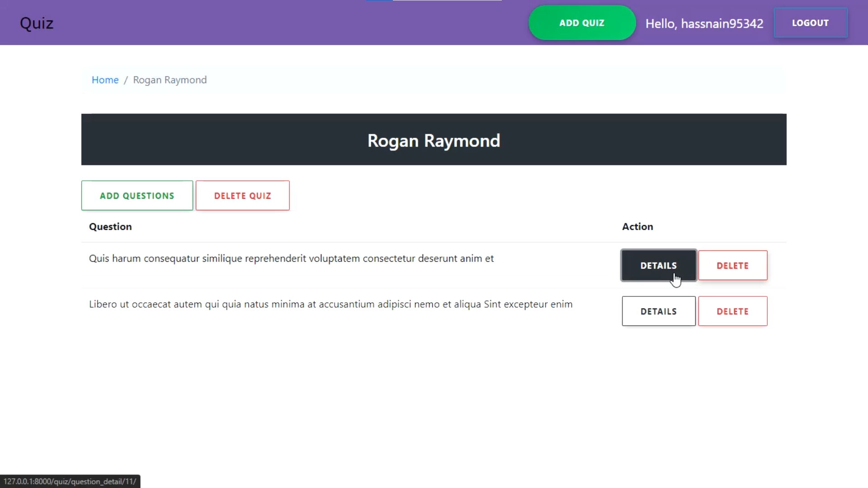This screenshot has width=868, height=488.
Task: Open the ADD QUESTIONS form
Action: coord(137,196)
